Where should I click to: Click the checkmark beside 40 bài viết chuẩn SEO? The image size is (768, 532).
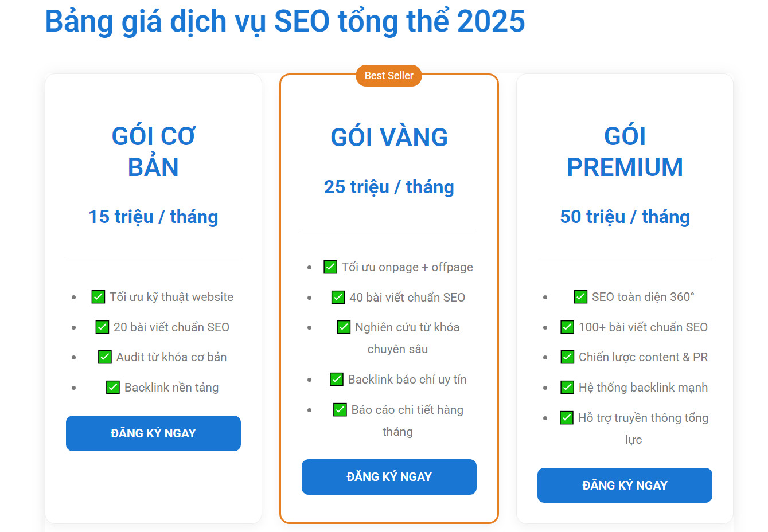[338, 298]
